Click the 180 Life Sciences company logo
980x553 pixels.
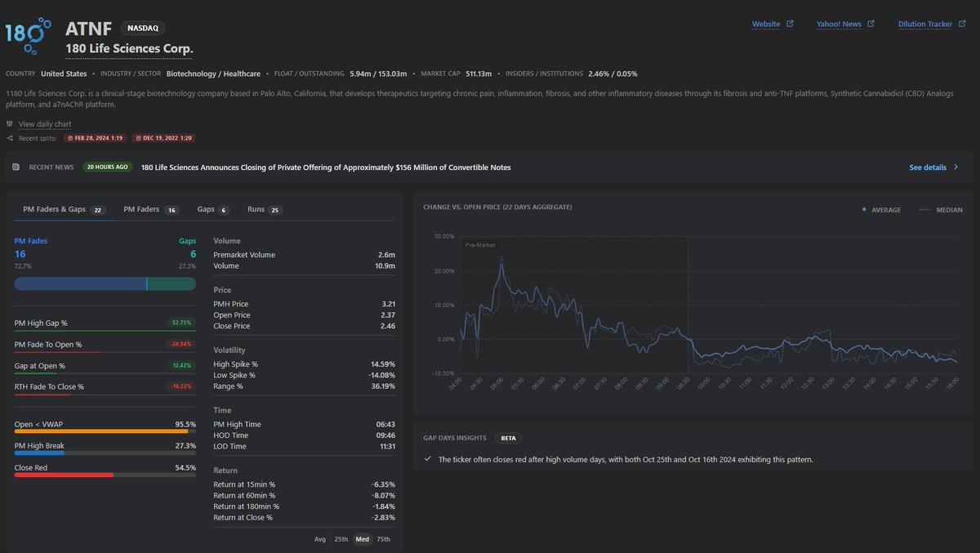point(30,35)
